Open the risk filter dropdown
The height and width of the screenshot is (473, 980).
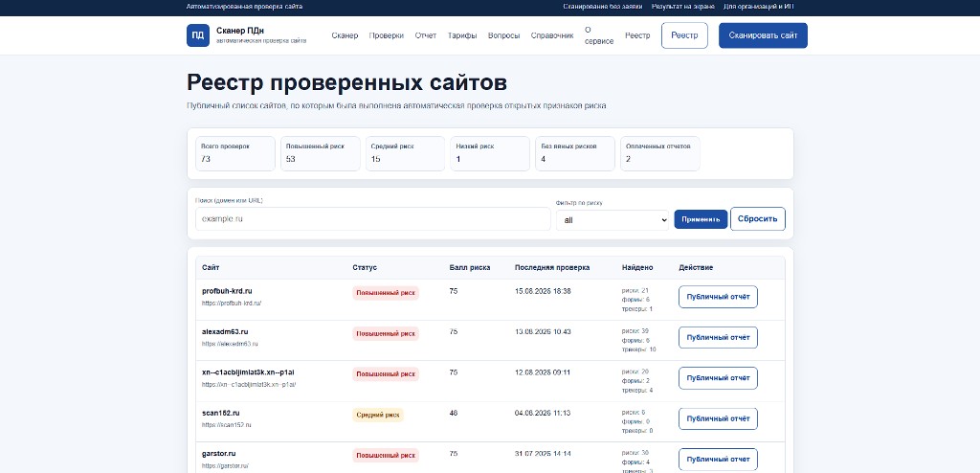click(x=612, y=220)
